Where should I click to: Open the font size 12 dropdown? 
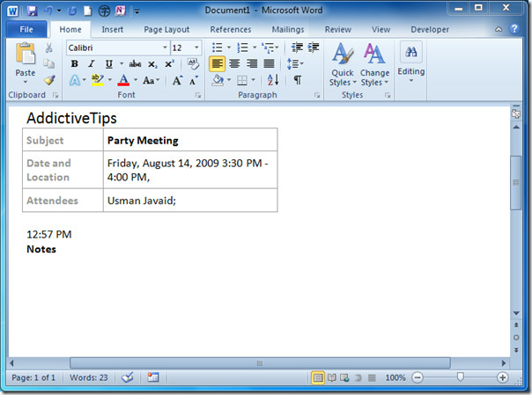click(x=196, y=48)
